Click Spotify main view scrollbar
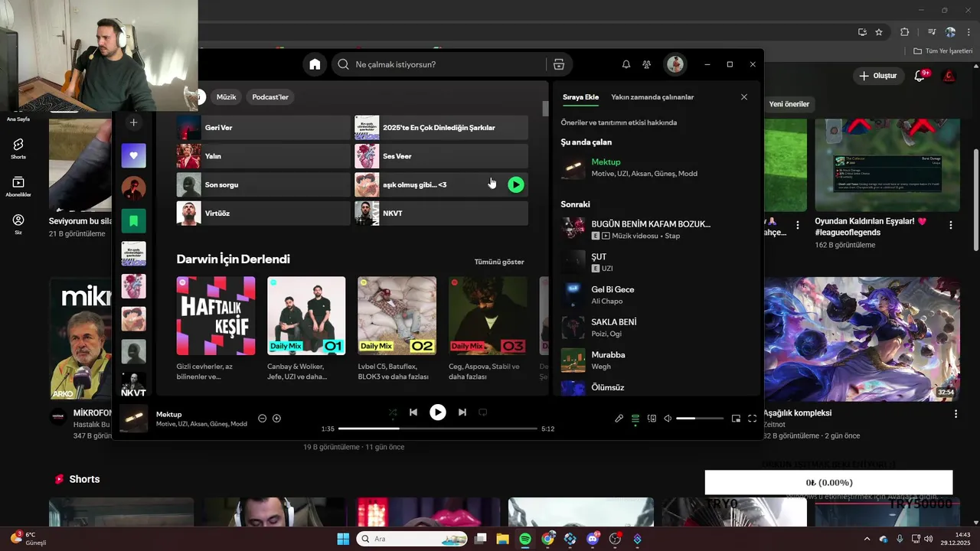The image size is (980, 551). 546,109
